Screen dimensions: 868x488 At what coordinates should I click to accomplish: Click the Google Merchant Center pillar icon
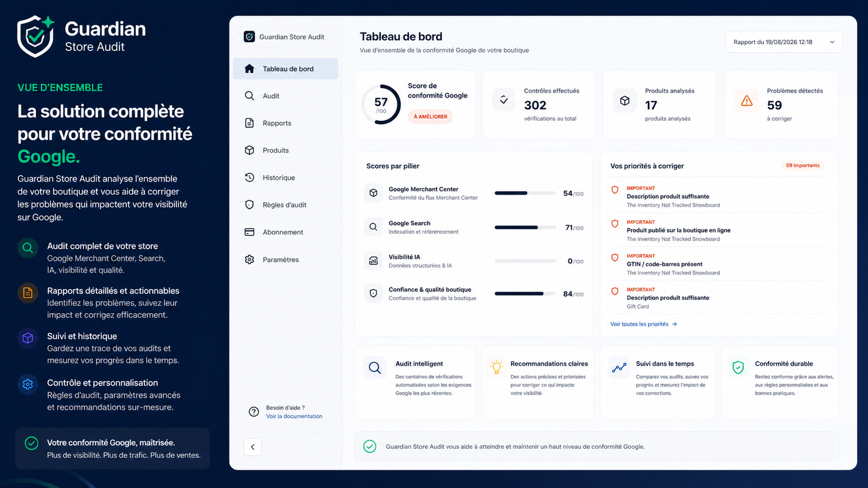[373, 193]
